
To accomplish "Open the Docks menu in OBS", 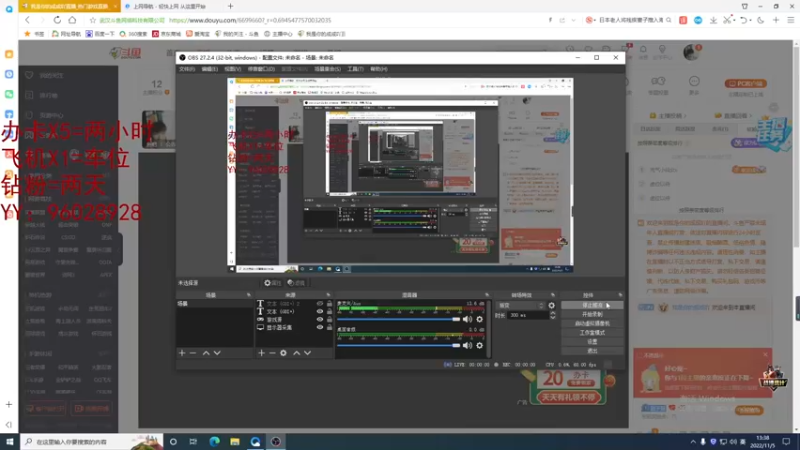I will 261,69.
